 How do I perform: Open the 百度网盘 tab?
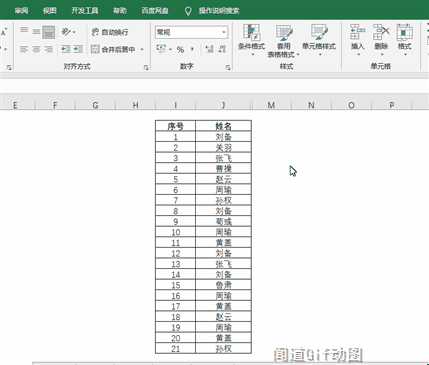(155, 11)
